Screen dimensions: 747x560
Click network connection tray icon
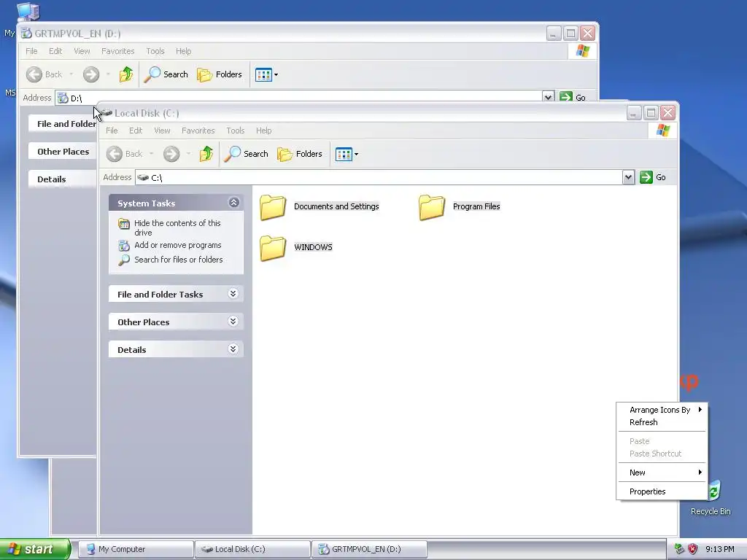pyautogui.click(x=679, y=549)
